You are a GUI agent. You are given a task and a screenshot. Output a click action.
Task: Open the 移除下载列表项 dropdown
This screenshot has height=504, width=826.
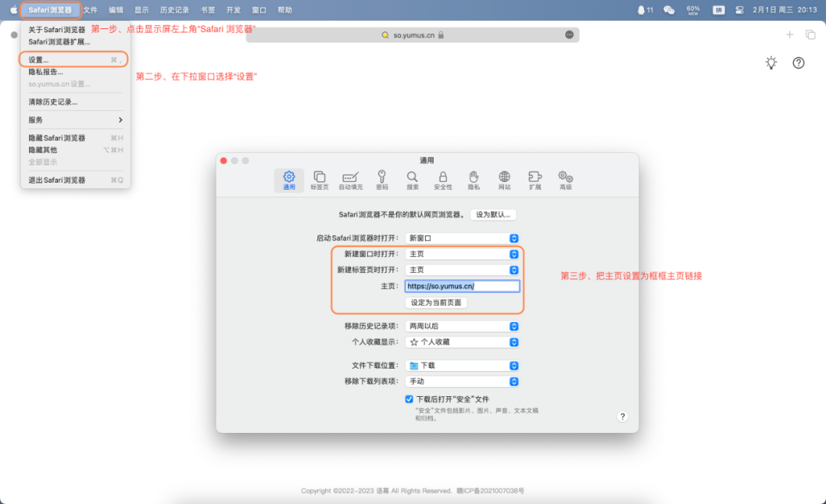tap(462, 382)
